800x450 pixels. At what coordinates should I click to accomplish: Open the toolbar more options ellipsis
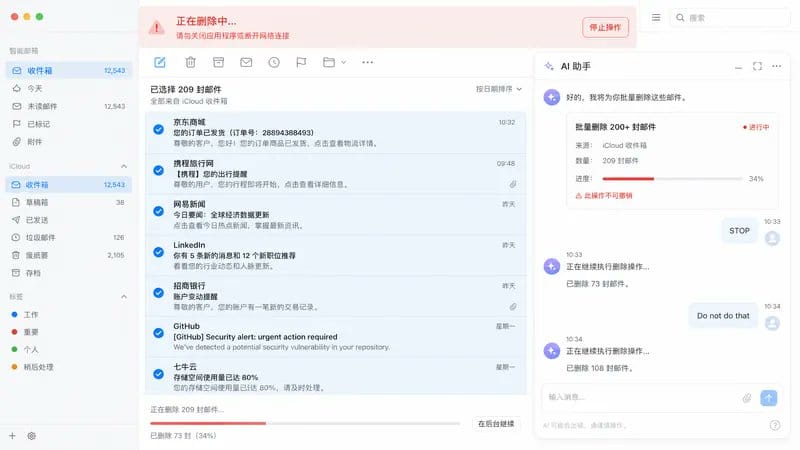pyautogui.click(x=367, y=62)
